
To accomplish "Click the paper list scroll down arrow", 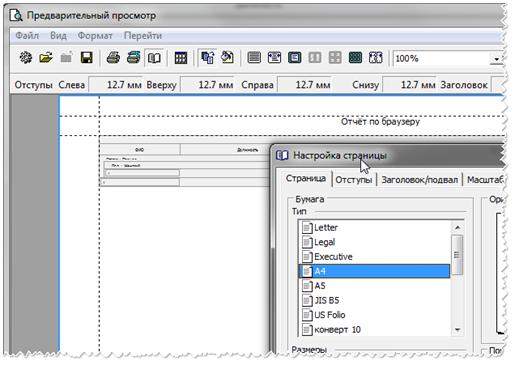I will (457, 330).
